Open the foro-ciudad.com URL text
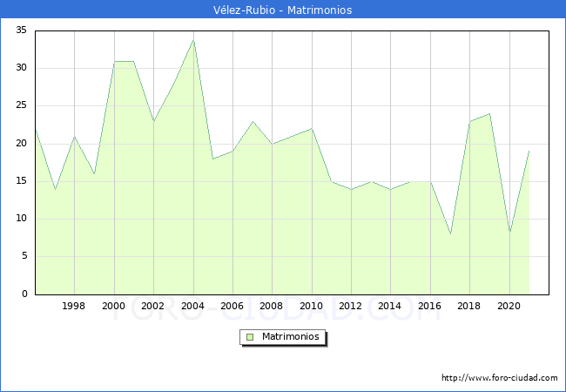The width and height of the screenshot is (566, 392). coord(500,378)
